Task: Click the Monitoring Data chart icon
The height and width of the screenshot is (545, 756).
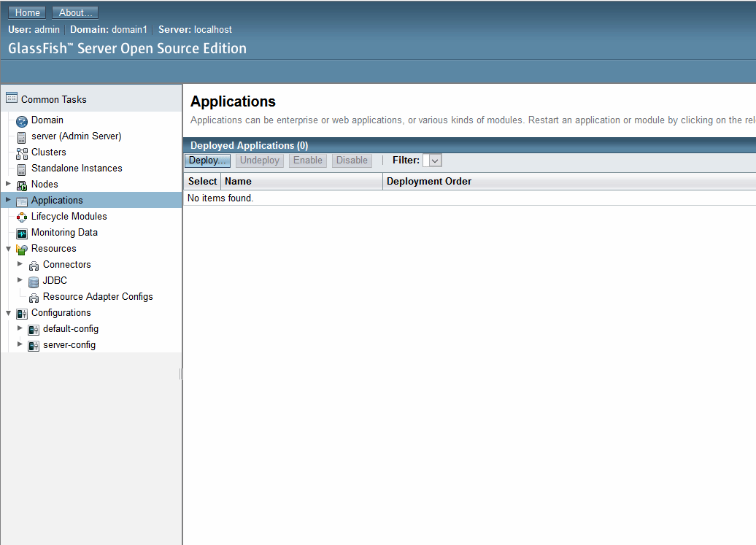Action: [22, 232]
